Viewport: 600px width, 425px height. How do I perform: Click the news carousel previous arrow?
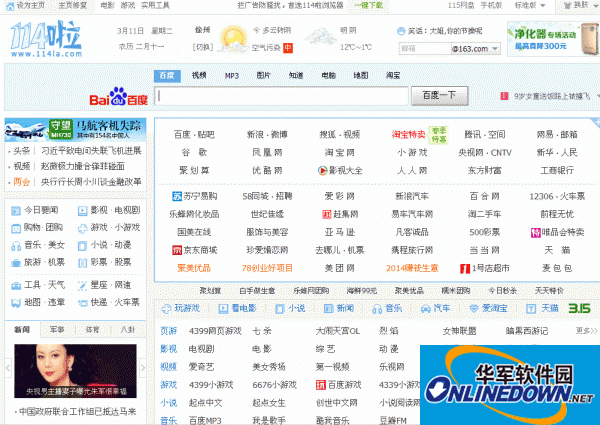click(8, 368)
